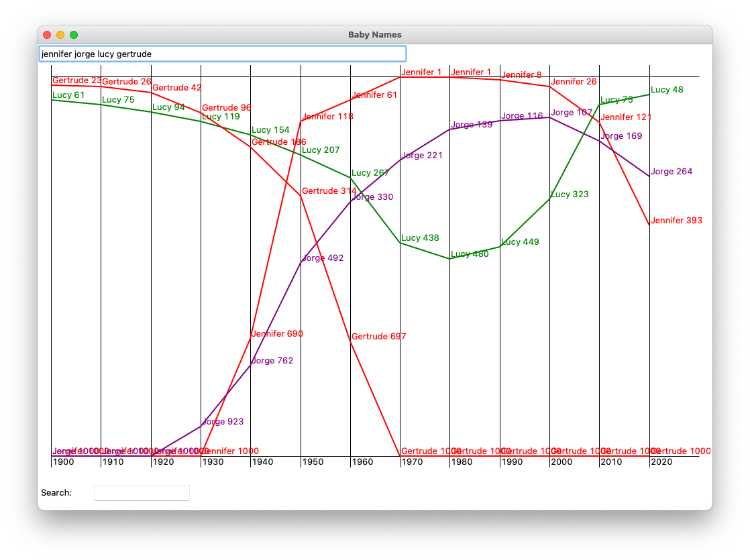Close the Baby Names window
The height and width of the screenshot is (560, 750).
[x=47, y=35]
